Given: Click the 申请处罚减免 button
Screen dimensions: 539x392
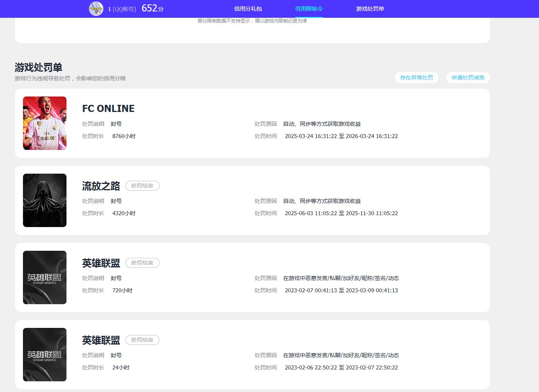Looking at the screenshot, I should [468, 78].
